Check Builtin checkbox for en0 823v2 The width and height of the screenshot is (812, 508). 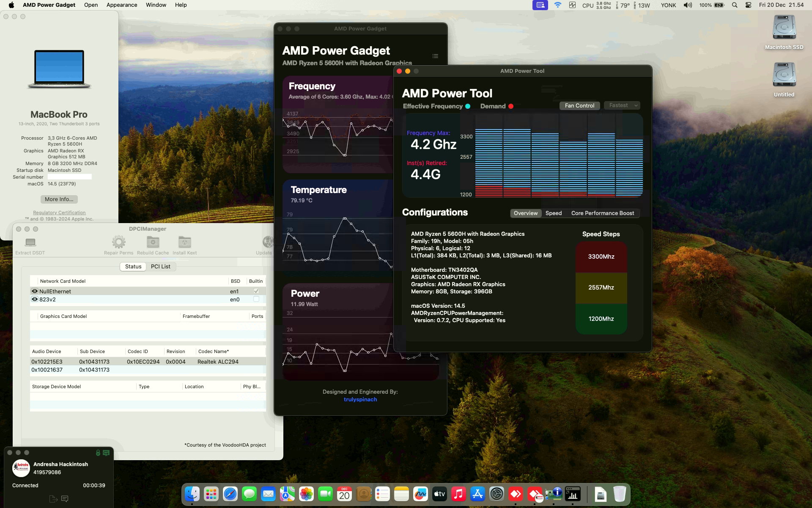pyautogui.click(x=256, y=299)
